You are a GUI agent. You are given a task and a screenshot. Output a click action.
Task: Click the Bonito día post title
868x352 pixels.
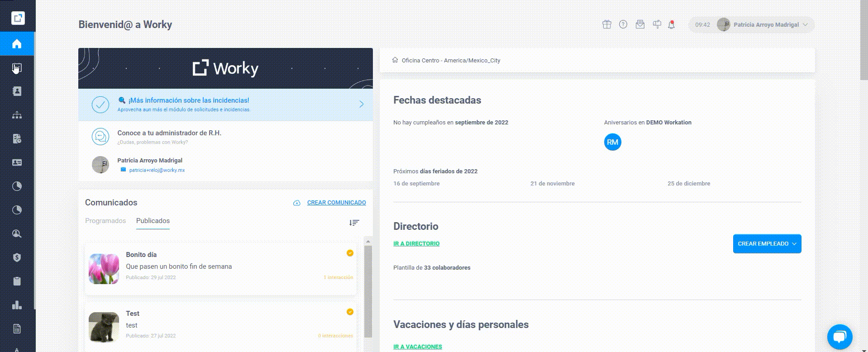[141, 255]
